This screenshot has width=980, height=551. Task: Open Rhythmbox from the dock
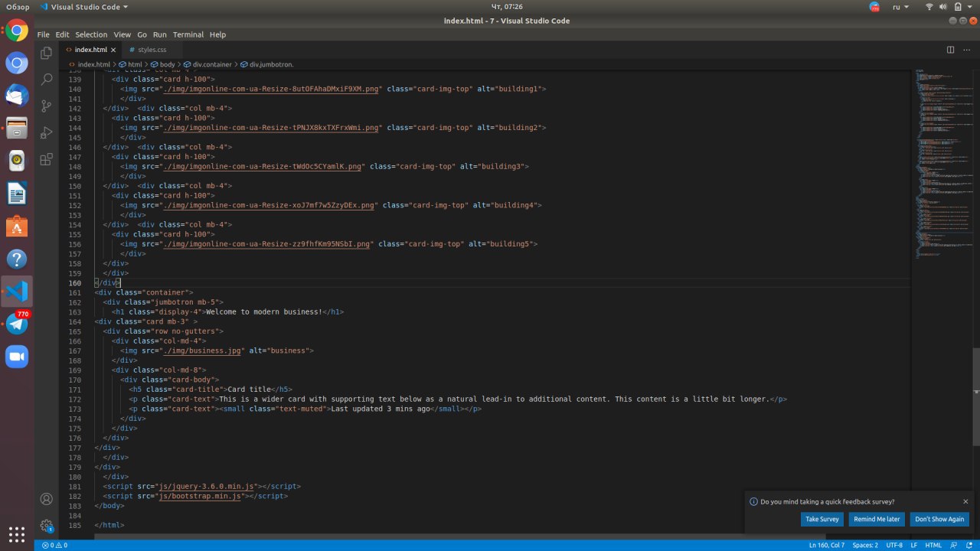(17, 160)
